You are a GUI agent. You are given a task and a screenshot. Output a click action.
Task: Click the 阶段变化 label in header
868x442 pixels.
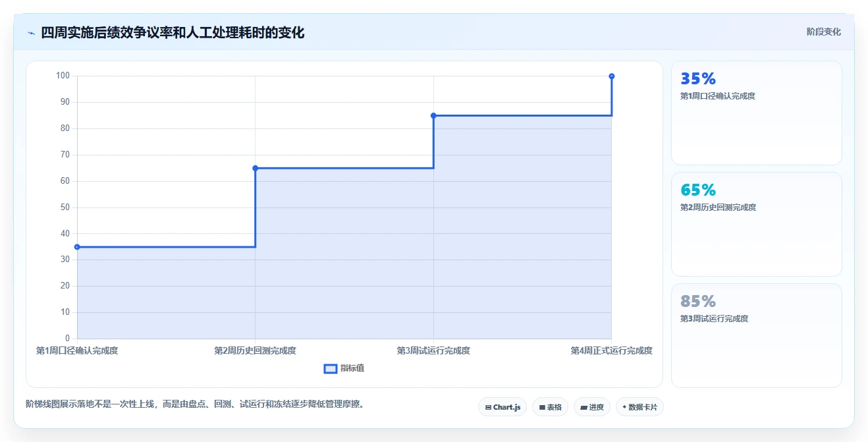pyautogui.click(x=824, y=32)
